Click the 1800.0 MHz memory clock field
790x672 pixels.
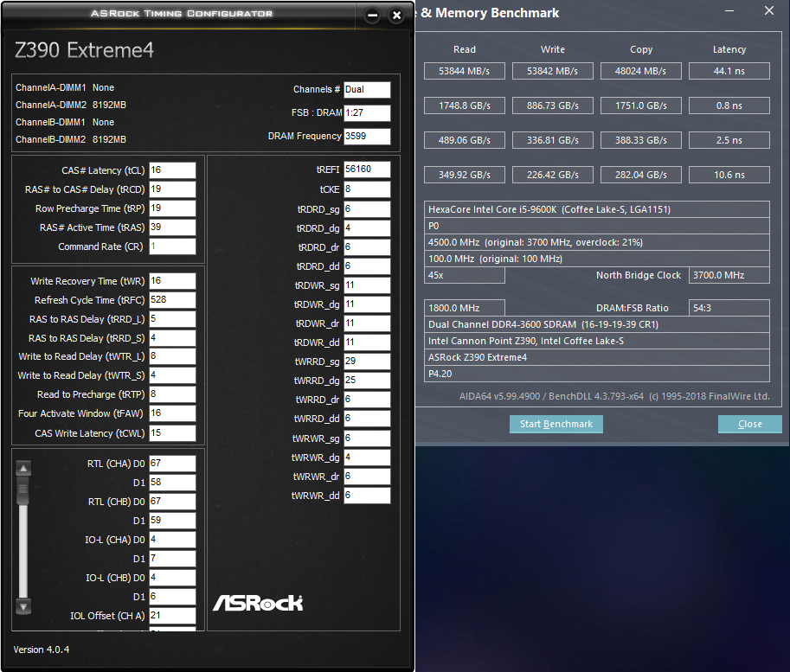[x=464, y=308]
